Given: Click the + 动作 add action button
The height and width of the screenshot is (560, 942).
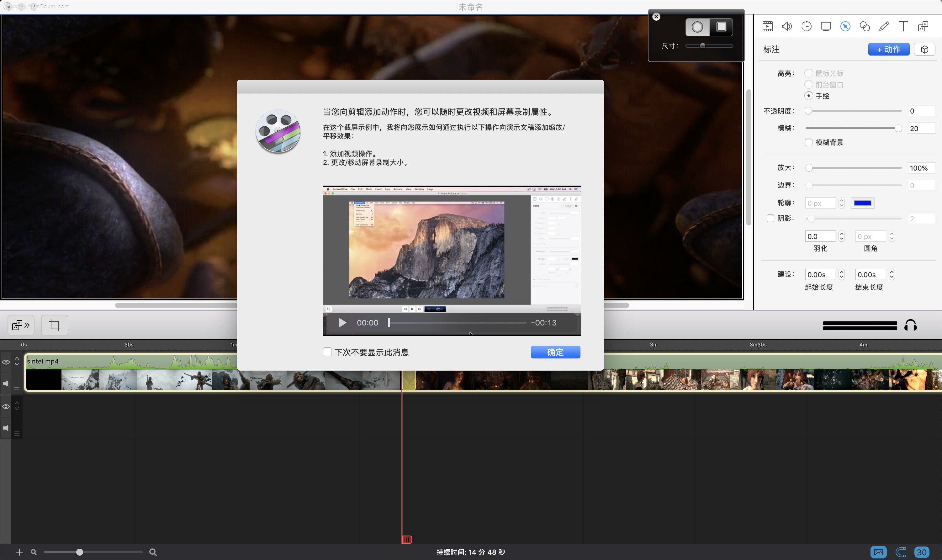Looking at the screenshot, I should pos(889,50).
